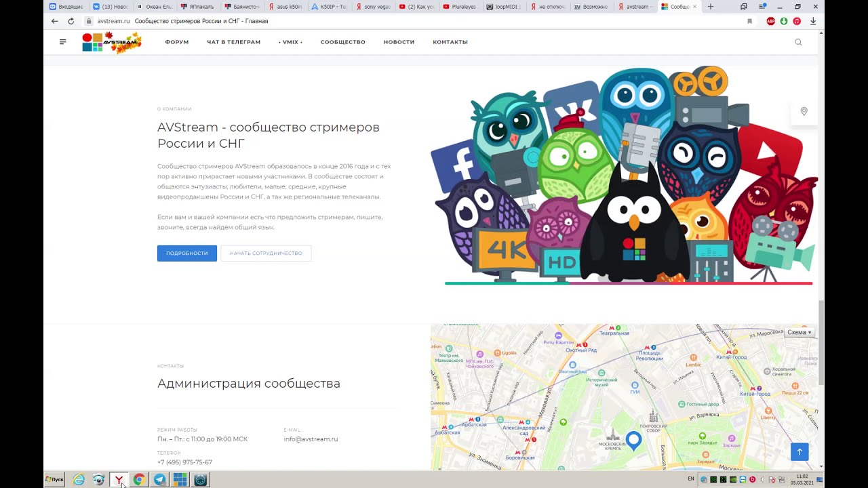
Task: Switch to the Входящие mail tab
Action: coord(66,7)
